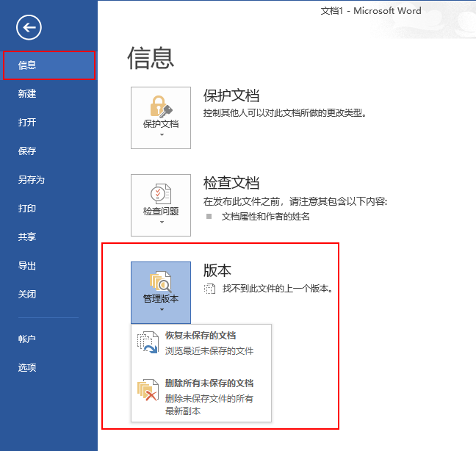Choose 保存 from the sidebar
Image resolution: width=476 pixels, height=451 pixels.
point(27,151)
